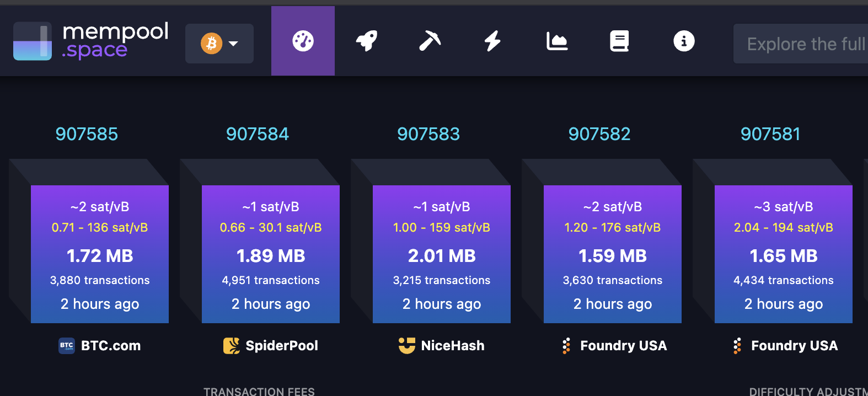Open the Mining pickaxe page
Image resolution: width=868 pixels, height=396 pixels.
[x=430, y=41]
